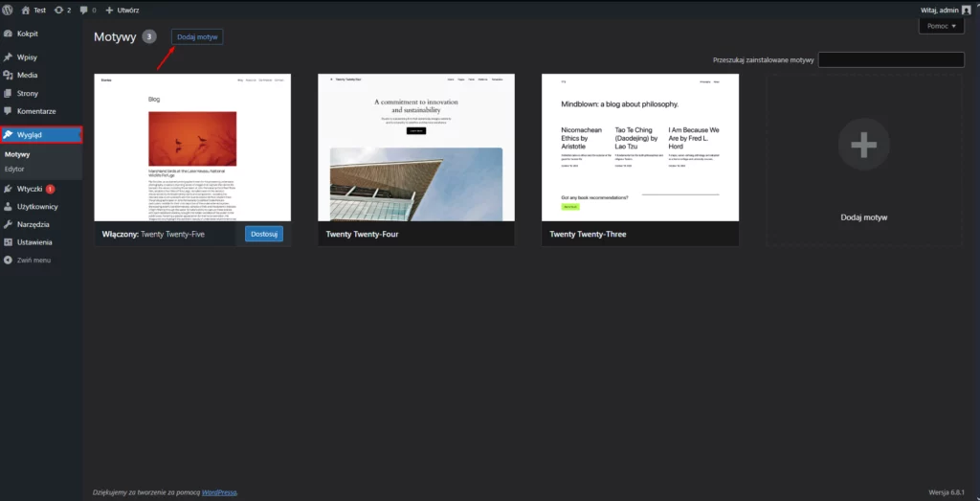Open the Wpisy posts menu

(x=27, y=57)
